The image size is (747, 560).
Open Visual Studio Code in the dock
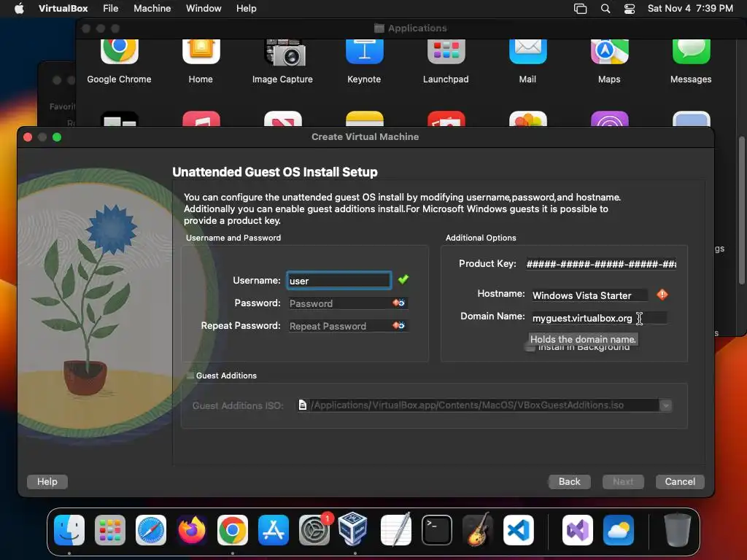pyautogui.click(x=519, y=530)
